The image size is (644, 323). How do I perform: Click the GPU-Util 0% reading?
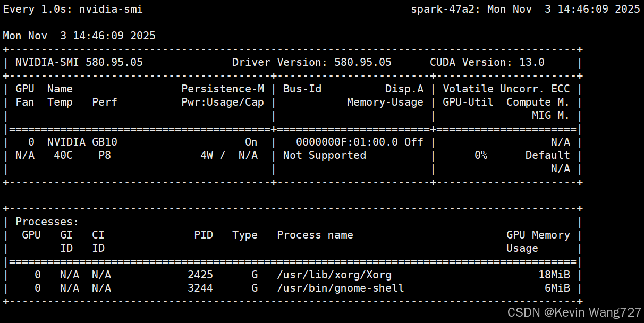click(x=481, y=155)
